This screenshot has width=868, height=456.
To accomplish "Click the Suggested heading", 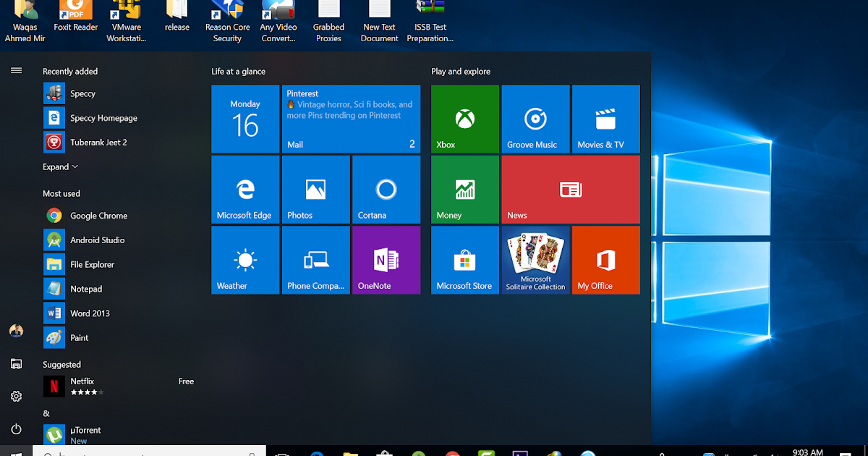I will [61, 365].
